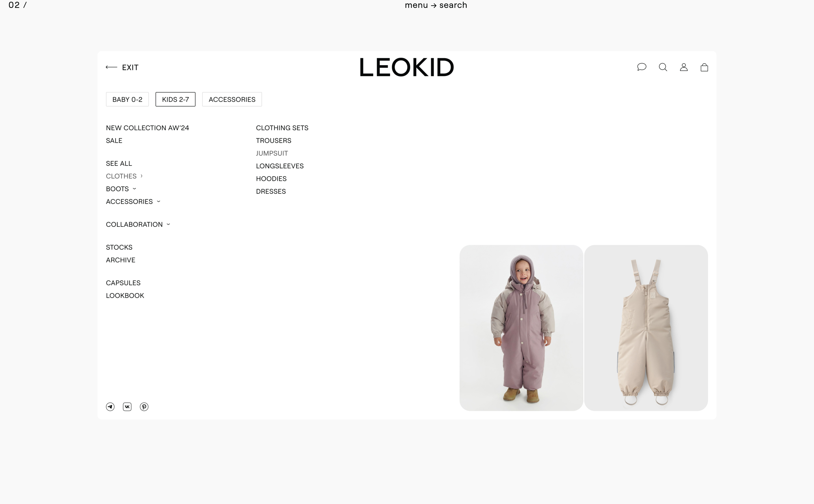Visit the Pinterest social icon
The width and height of the screenshot is (814, 504).
144,407
